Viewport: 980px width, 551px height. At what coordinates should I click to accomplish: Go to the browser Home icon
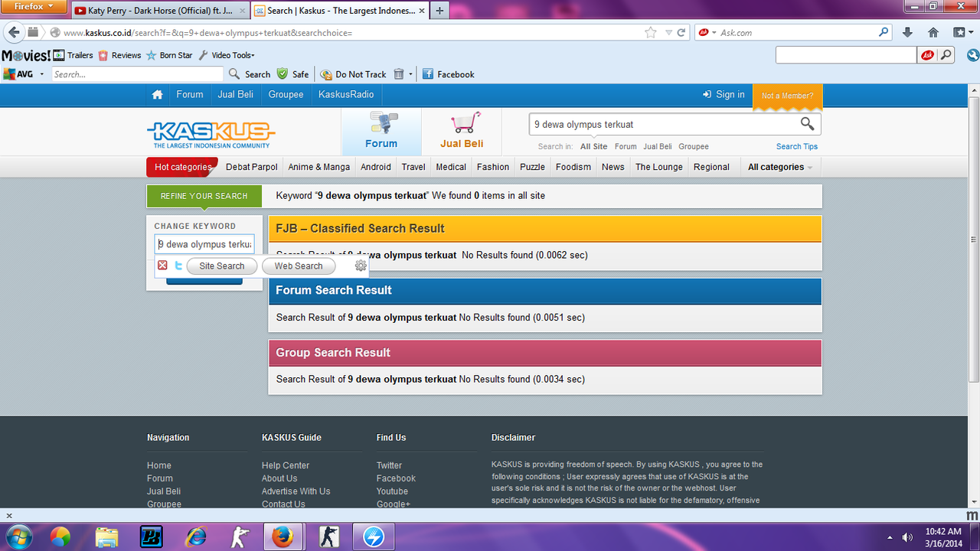(x=933, y=32)
